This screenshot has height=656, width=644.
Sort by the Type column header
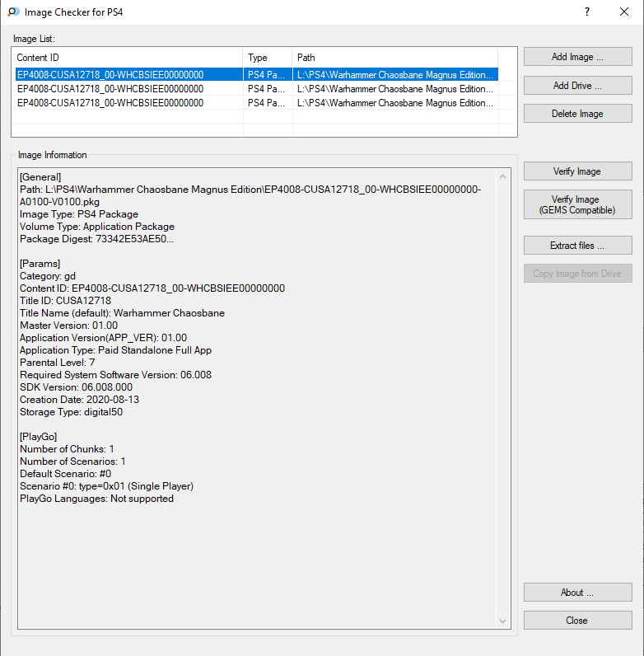pyautogui.click(x=267, y=58)
